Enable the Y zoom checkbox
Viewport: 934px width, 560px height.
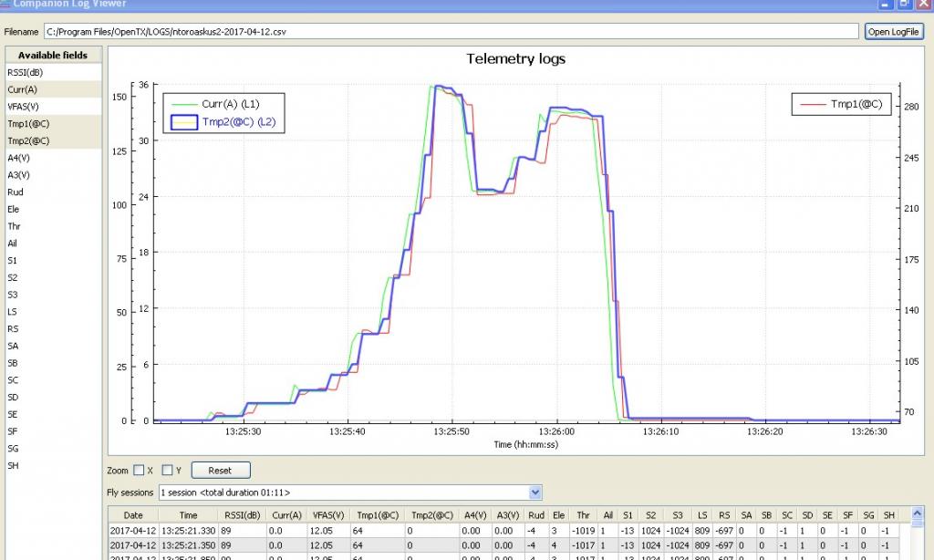[167, 471]
